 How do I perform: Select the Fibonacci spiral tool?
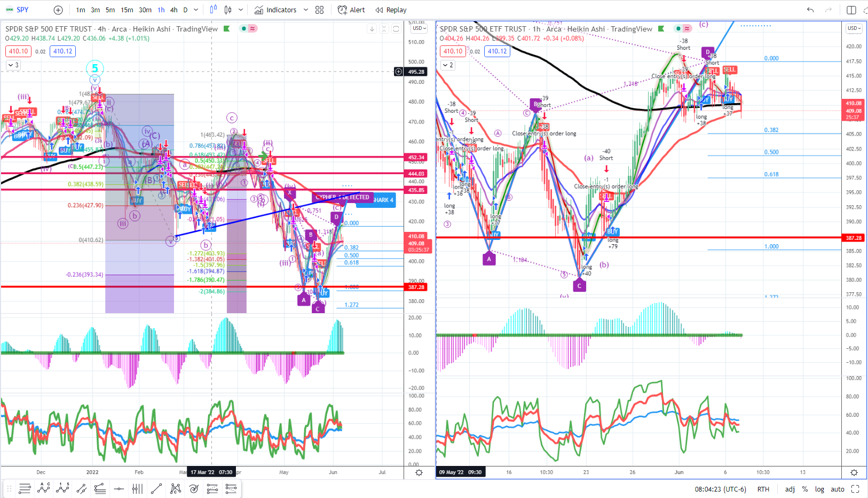(194, 488)
